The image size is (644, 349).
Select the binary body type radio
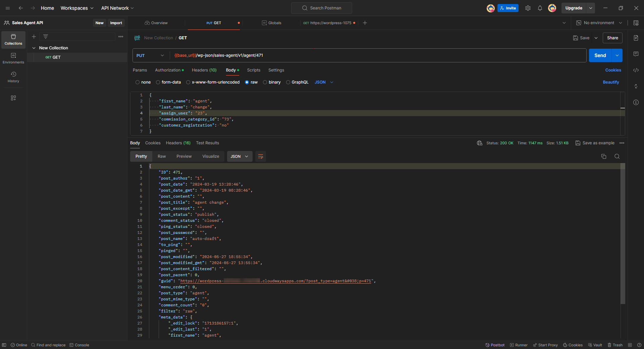pos(265,82)
